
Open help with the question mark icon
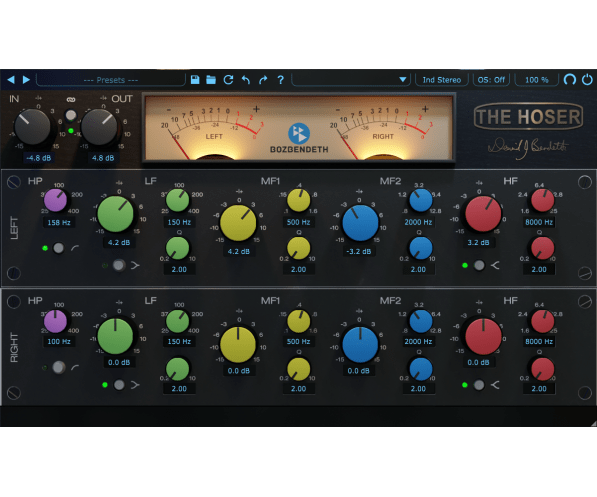click(281, 80)
